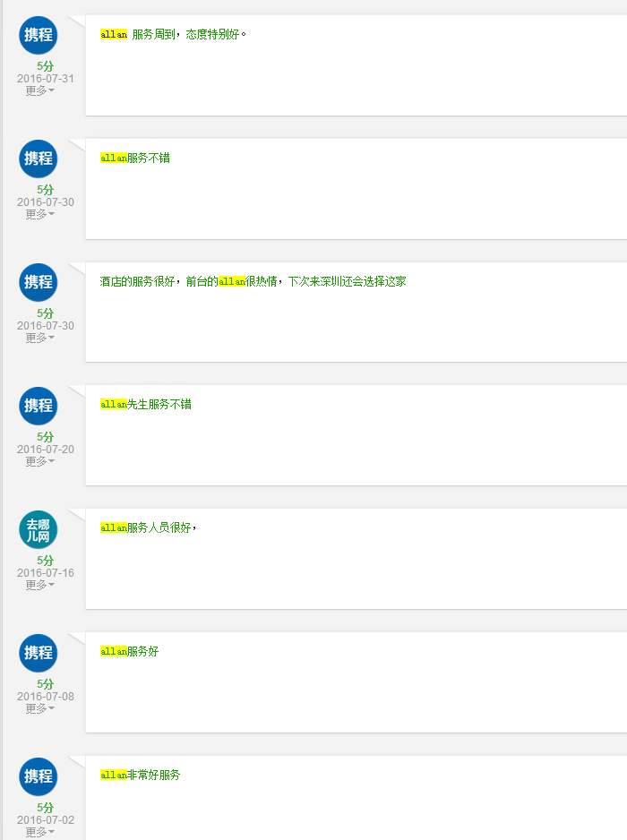
Task: Click the review text 'allan 服务周到，态度特别好'
Action: point(173,35)
